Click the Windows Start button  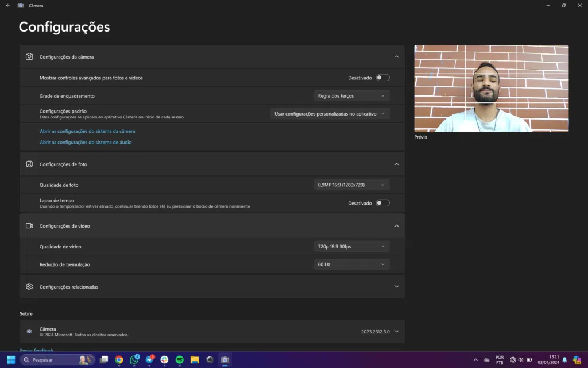pyautogui.click(x=11, y=360)
